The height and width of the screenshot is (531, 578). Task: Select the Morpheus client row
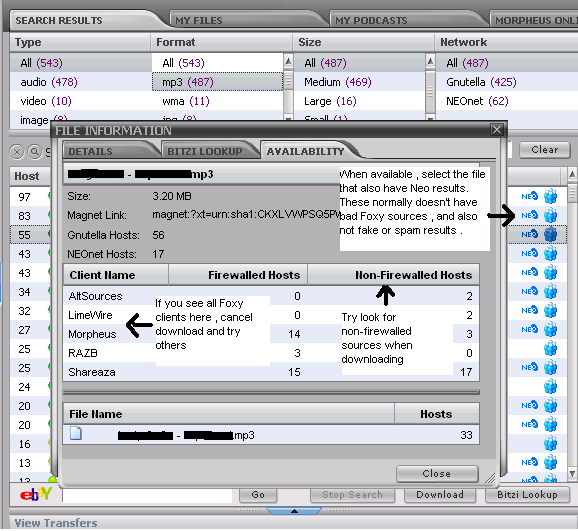(x=271, y=334)
